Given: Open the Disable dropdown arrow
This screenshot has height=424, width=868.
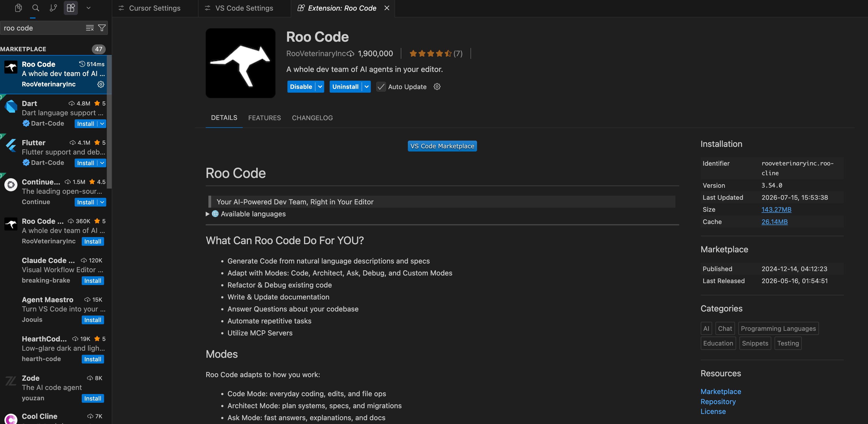Looking at the screenshot, I should [320, 87].
